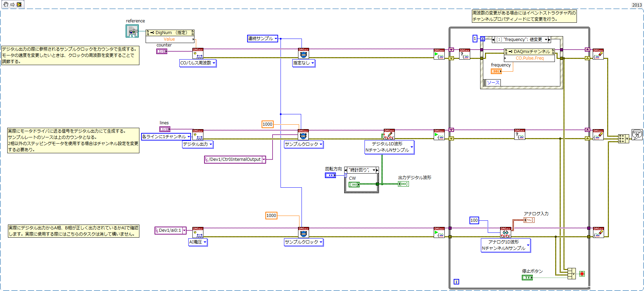The width and height of the screenshot is (644, 291).
Task: Select DAQmx Start Task on analog row
Action: (x=439, y=232)
